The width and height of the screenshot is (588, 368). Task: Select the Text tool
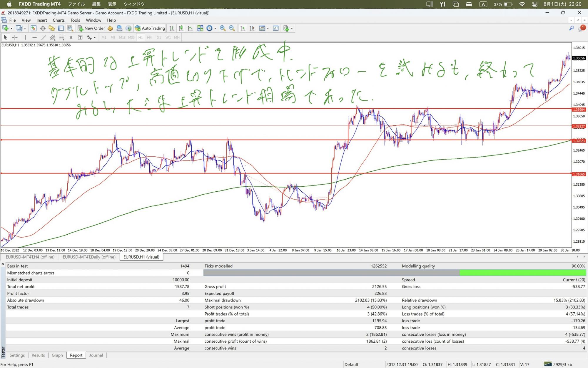click(71, 37)
